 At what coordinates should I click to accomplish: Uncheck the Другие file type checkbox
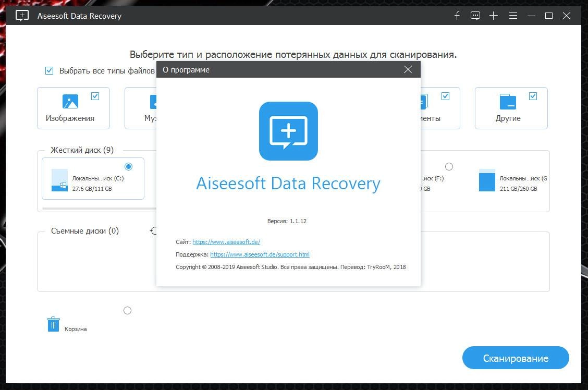[x=533, y=96]
